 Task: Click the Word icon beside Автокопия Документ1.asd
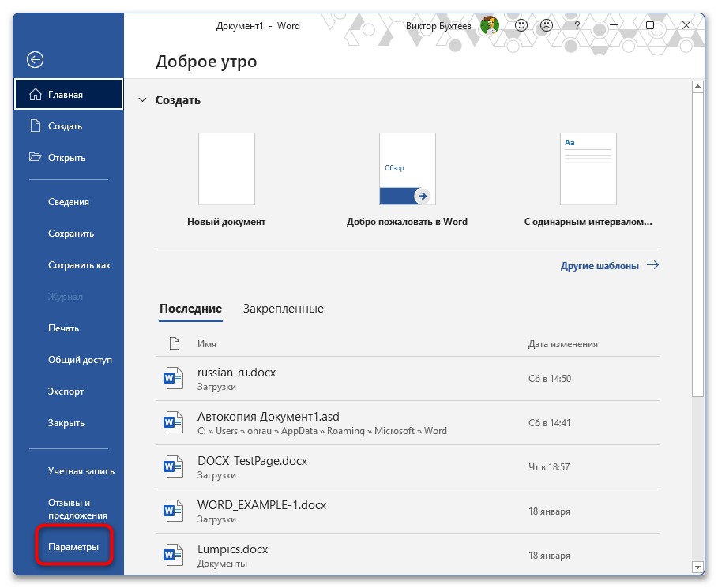click(x=173, y=421)
